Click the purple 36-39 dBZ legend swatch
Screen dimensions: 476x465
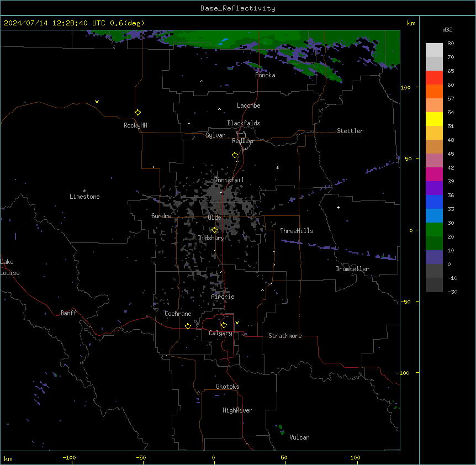click(x=434, y=188)
